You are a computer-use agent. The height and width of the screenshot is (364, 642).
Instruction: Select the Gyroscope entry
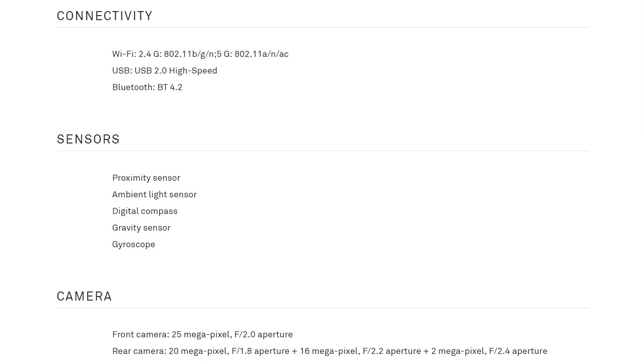(x=134, y=244)
